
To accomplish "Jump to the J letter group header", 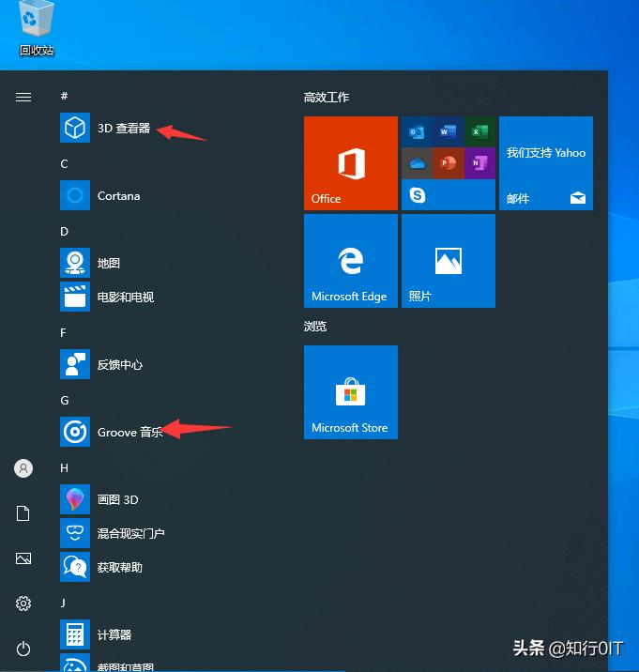I will pyautogui.click(x=63, y=603).
